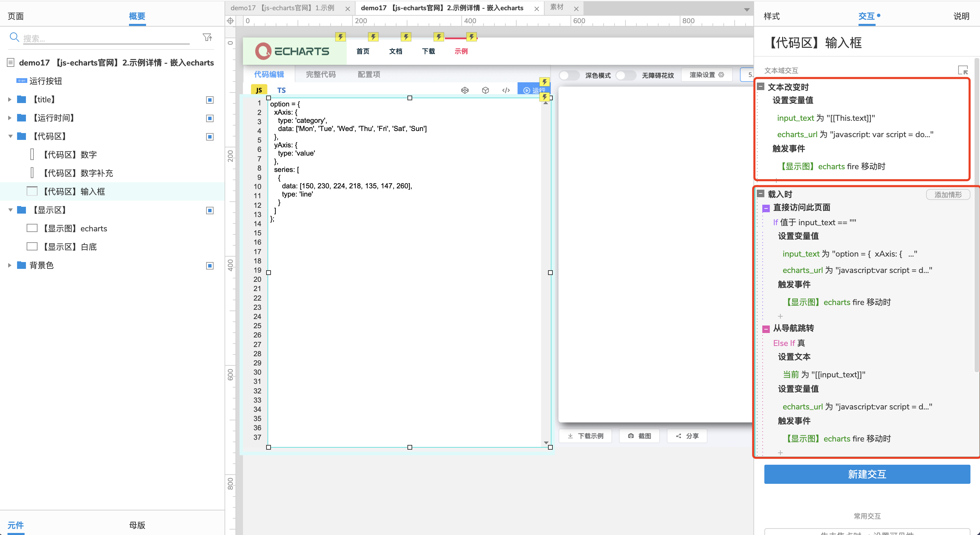Collapse the 文本改变时 interaction block
980x535 pixels.
(761, 86)
